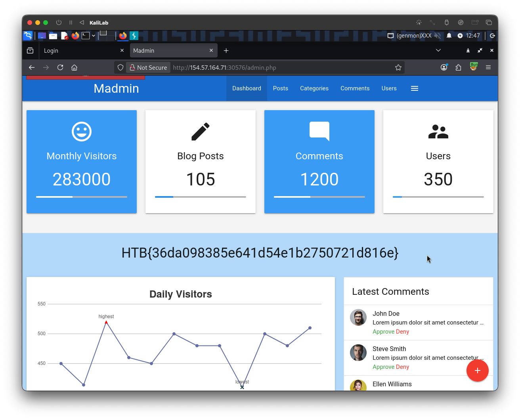
Task: Open the Posts navigation item
Action: coord(280,88)
